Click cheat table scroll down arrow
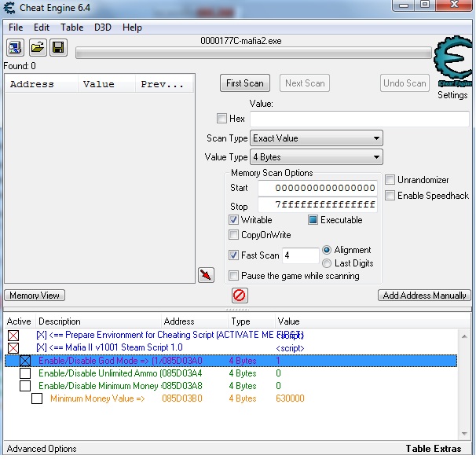476x459 pixels. coord(464,433)
